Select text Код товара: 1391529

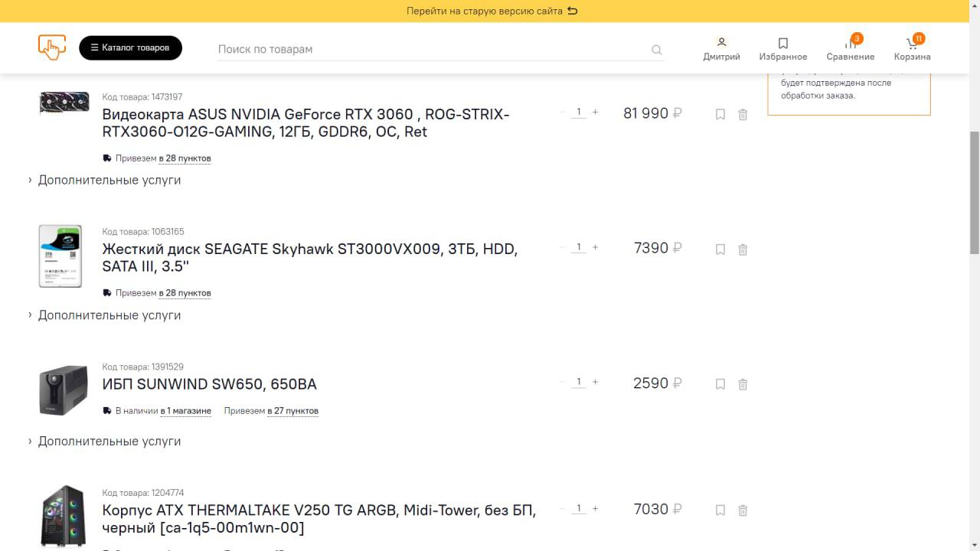click(143, 367)
